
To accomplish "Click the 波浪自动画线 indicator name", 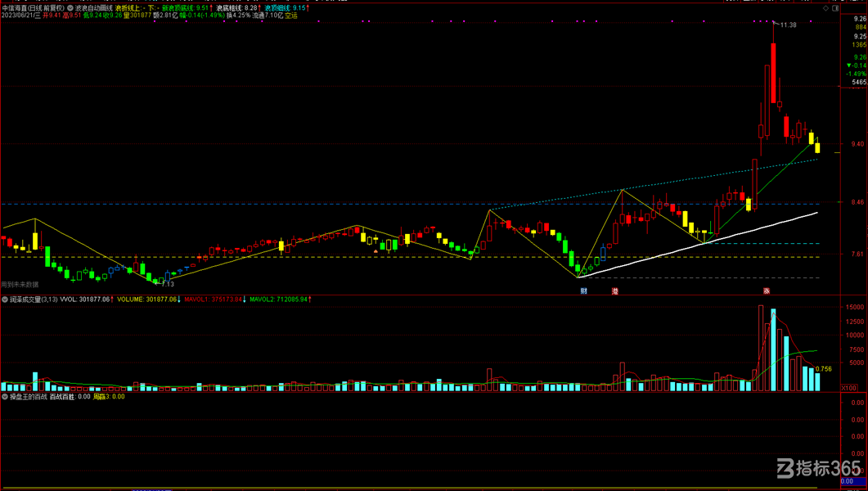I will [x=93, y=9].
